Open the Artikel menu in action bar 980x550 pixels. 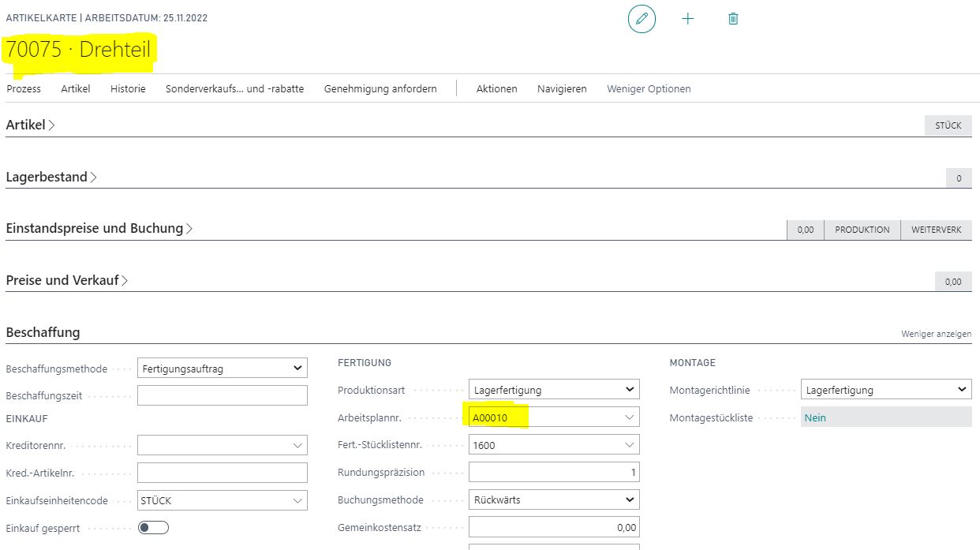click(x=76, y=88)
